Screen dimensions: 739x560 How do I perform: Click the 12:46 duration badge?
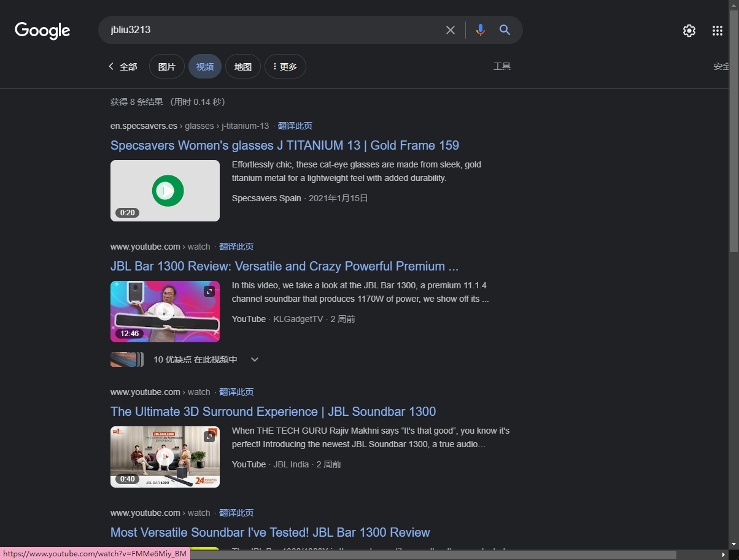click(x=130, y=334)
